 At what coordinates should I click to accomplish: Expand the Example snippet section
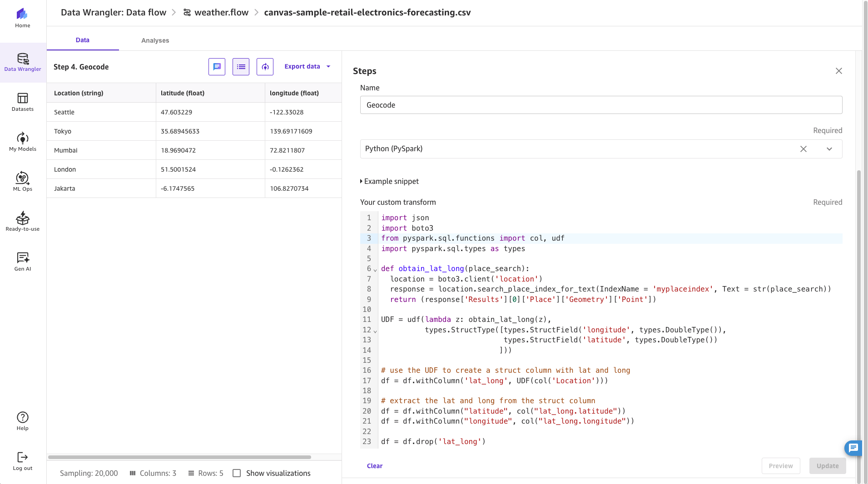389,181
